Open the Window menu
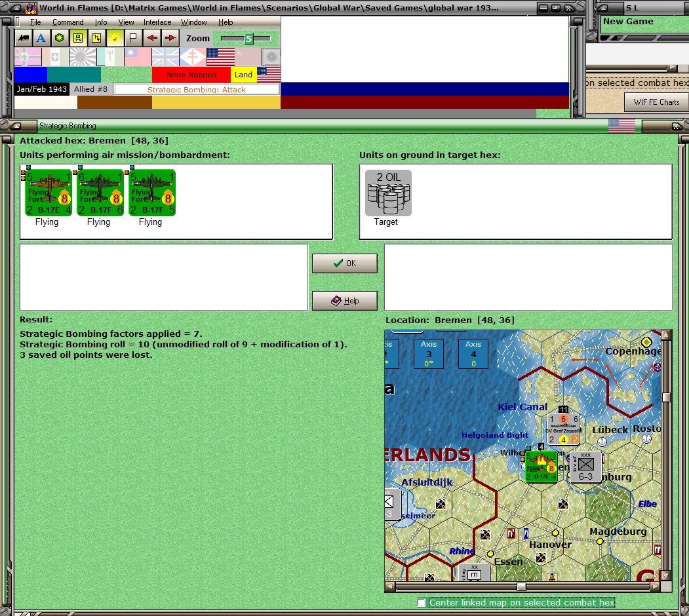689x616 pixels. point(194,22)
